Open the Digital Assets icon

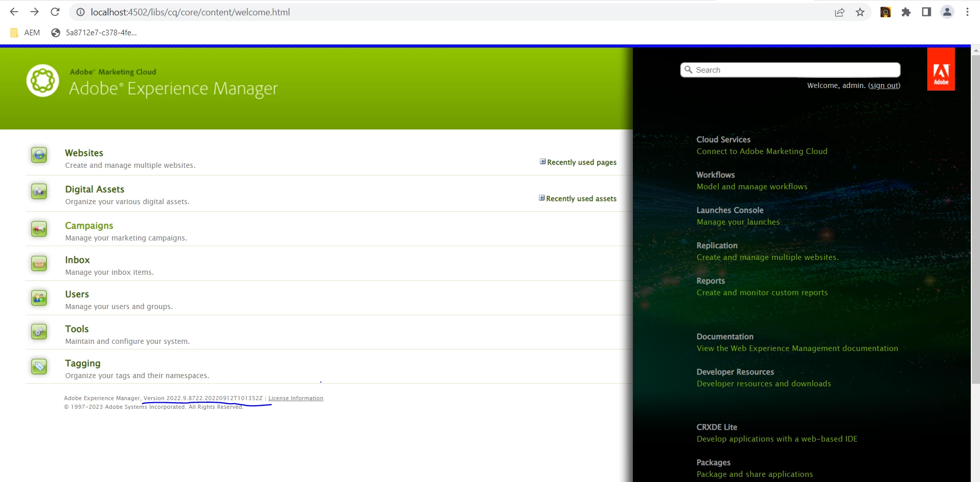(39, 191)
